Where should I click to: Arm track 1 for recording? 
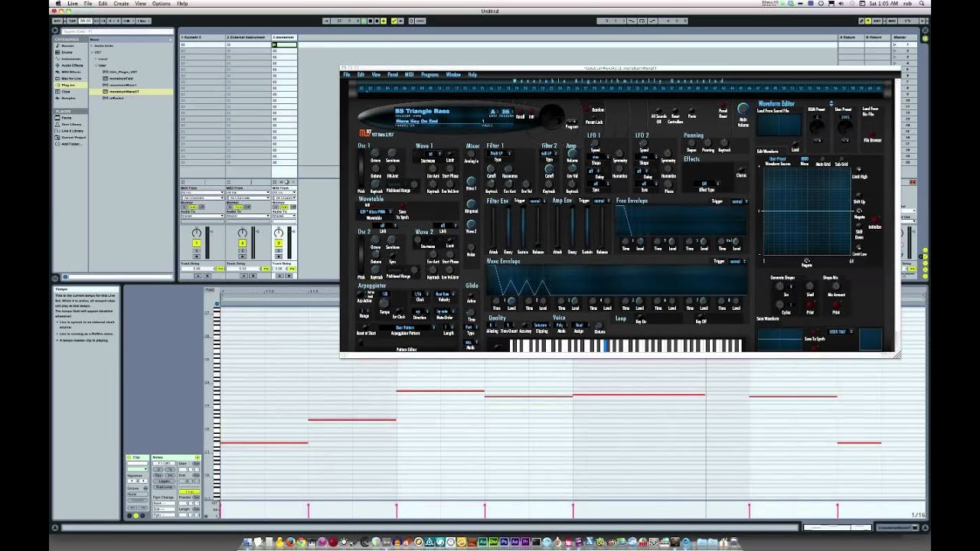tap(197, 257)
